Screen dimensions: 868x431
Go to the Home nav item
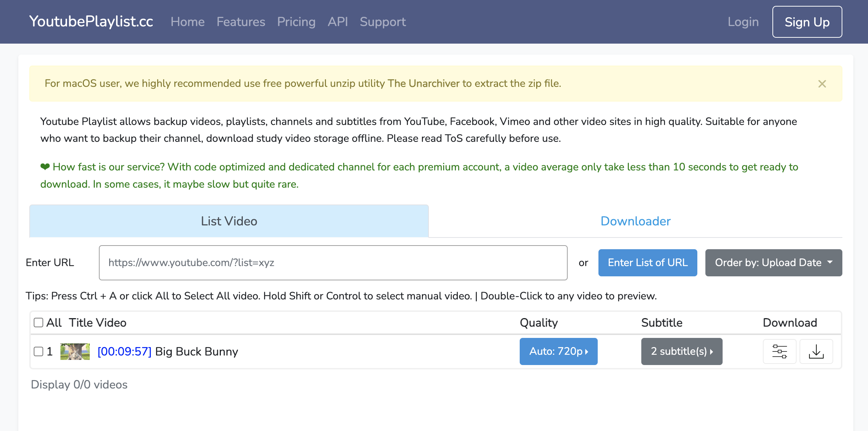pyautogui.click(x=188, y=22)
